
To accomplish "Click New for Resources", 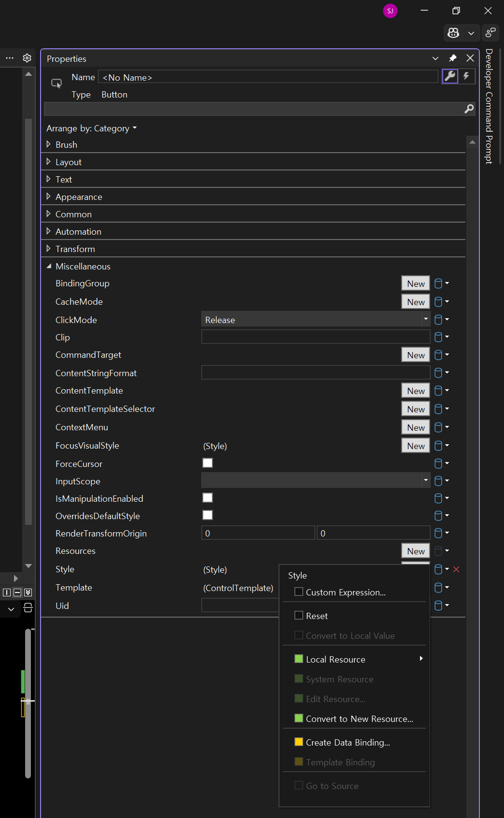I will (x=416, y=551).
